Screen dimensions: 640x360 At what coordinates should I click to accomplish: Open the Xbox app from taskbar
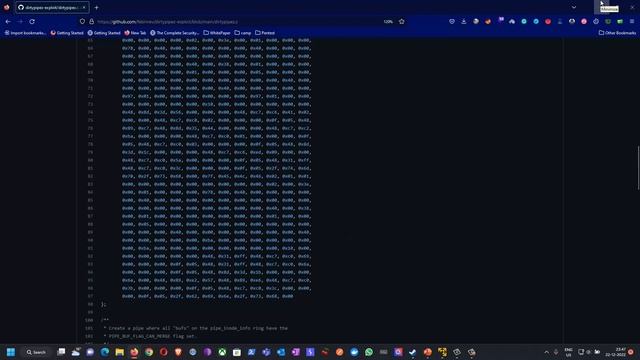click(222, 352)
